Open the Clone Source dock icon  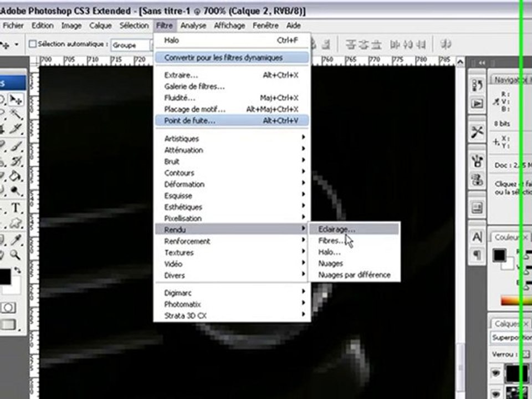click(x=477, y=180)
